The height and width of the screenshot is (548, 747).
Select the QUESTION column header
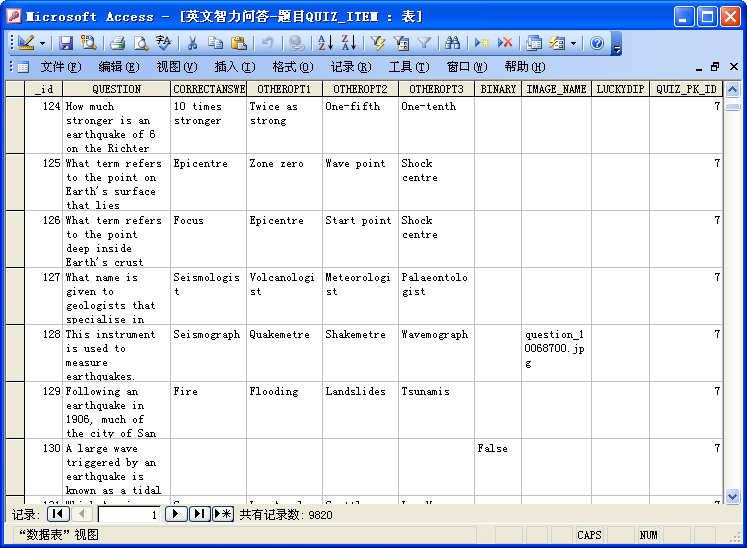[x=116, y=89]
